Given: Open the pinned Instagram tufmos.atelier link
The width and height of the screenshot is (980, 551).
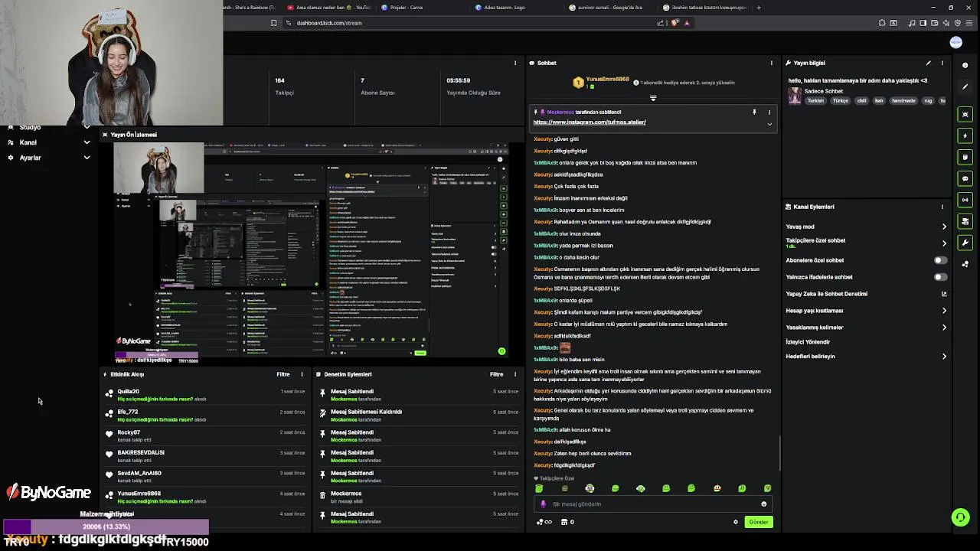Looking at the screenshot, I should tap(590, 122).
